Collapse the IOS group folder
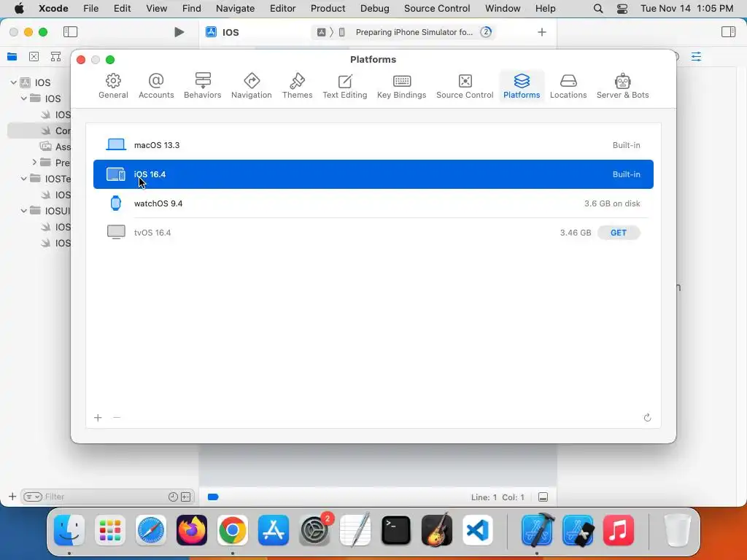 [24, 98]
